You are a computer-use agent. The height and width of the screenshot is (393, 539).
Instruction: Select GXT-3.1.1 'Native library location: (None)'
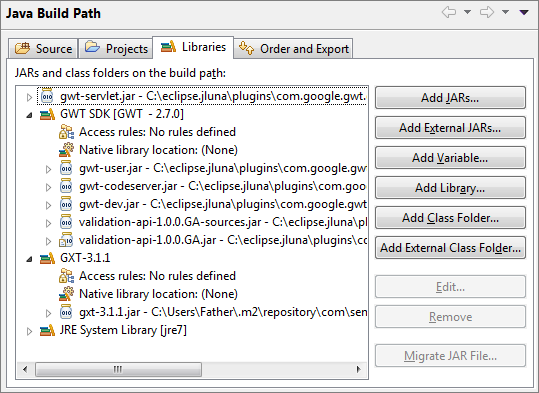pos(158,294)
